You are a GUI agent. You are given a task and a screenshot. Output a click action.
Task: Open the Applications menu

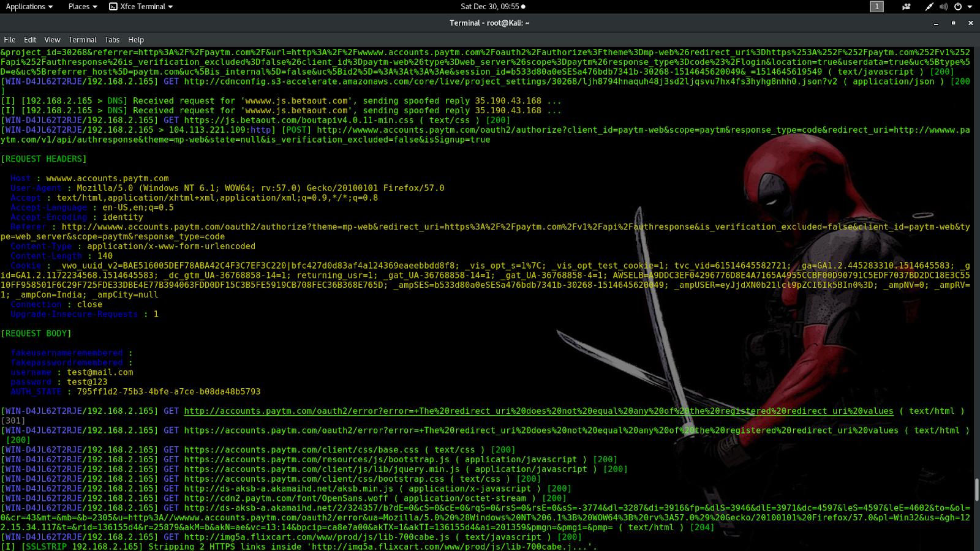[x=29, y=7]
